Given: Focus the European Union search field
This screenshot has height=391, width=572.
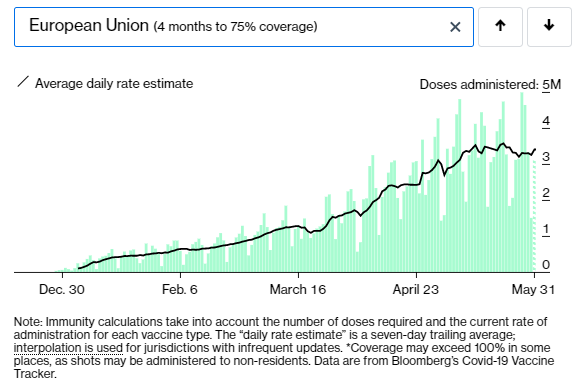Looking at the screenshot, I should point(244,27).
